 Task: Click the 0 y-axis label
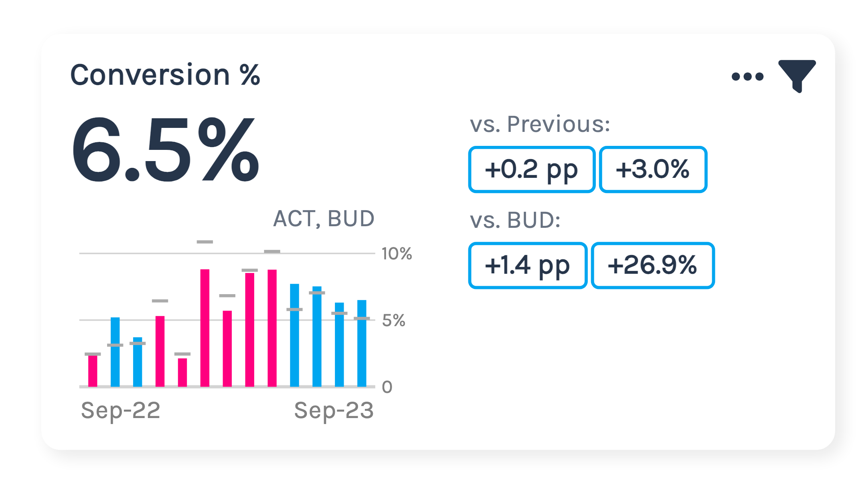(x=387, y=387)
